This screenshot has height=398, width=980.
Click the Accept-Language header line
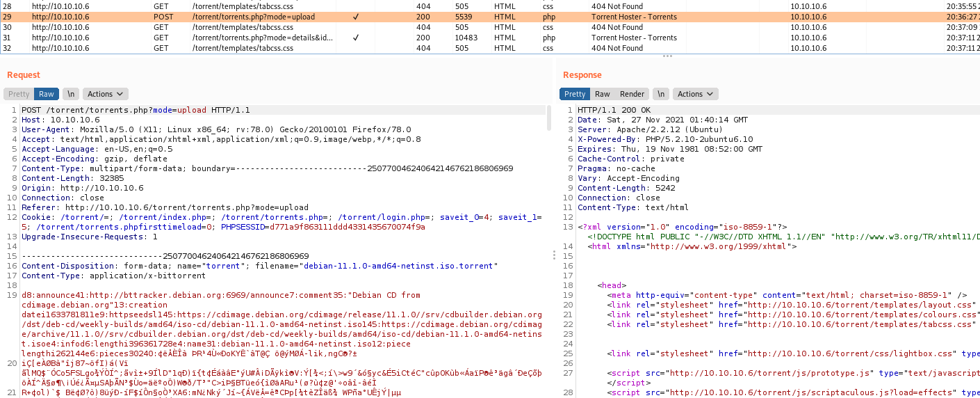97,149
